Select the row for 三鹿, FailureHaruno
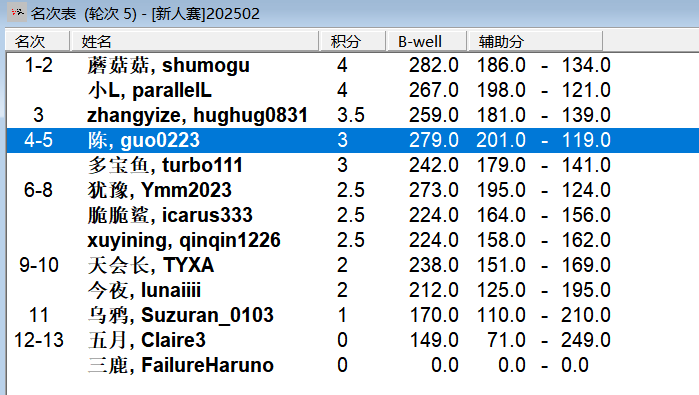Viewport: 699px width, 395px height. pyautogui.click(x=353, y=365)
